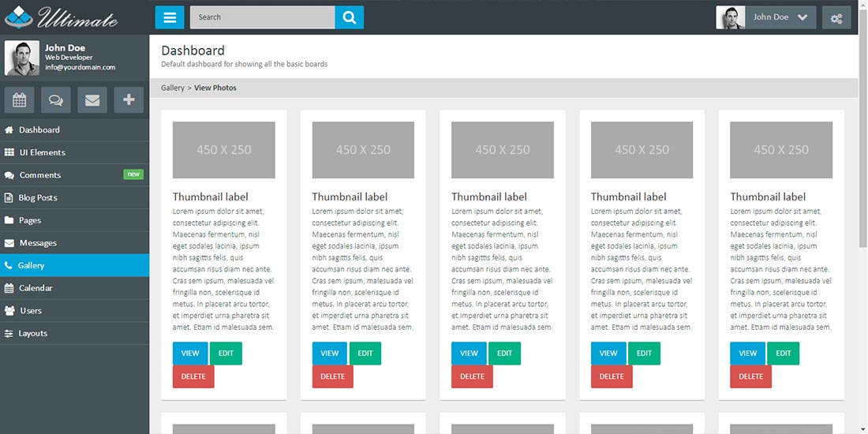868x434 pixels.
Task: Click the first card's Thumbnail label heading
Action: [x=211, y=196]
